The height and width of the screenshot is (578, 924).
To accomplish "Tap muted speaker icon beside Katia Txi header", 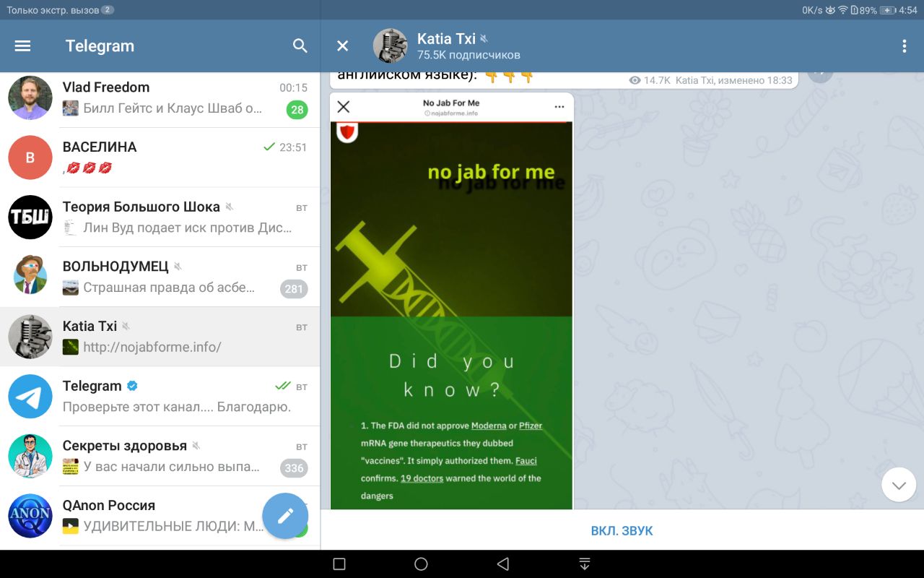I will click(484, 38).
